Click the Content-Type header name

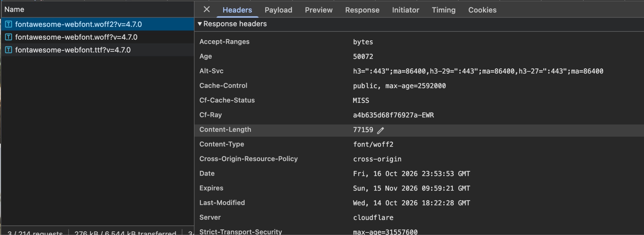click(x=222, y=144)
